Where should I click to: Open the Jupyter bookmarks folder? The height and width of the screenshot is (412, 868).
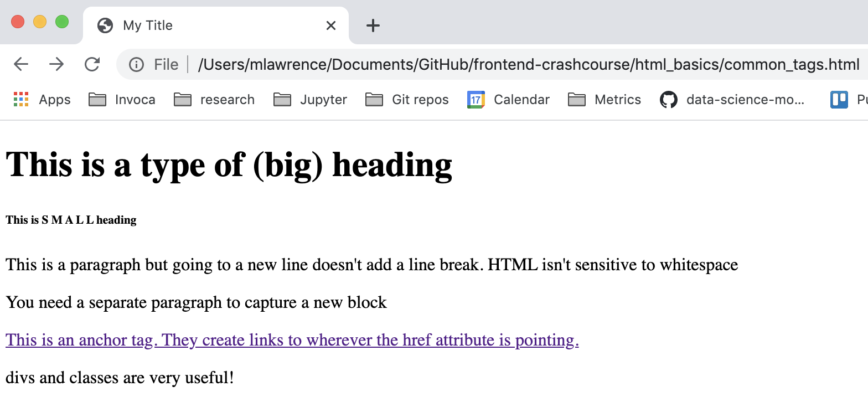pyautogui.click(x=311, y=100)
